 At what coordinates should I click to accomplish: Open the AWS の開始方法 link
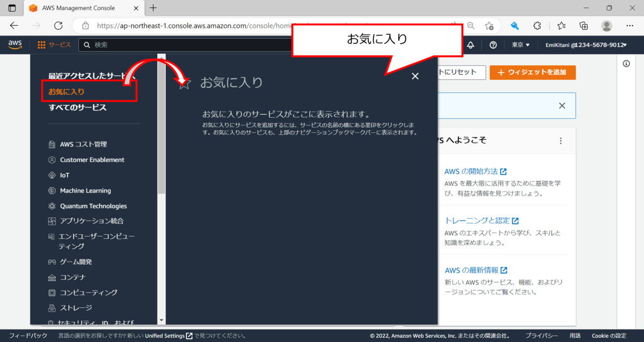click(x=475, y=172)
